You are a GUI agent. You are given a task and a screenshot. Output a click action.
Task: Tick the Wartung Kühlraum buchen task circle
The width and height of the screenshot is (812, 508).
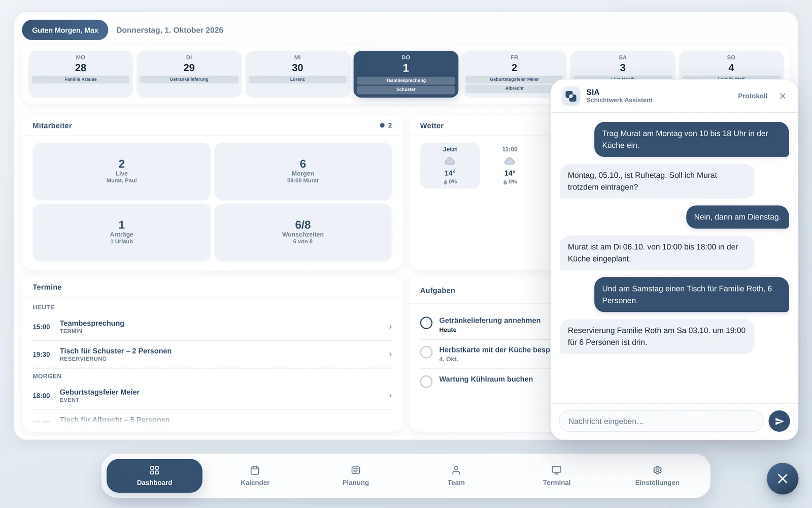pyautogui.click(x=426, y=382)
